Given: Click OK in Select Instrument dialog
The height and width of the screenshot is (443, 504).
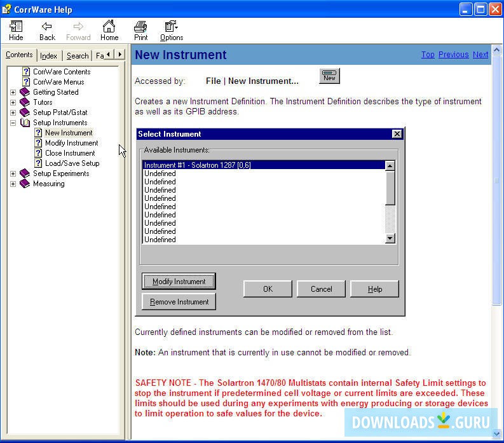Looking at the screenshot, I should click(268, 289).
